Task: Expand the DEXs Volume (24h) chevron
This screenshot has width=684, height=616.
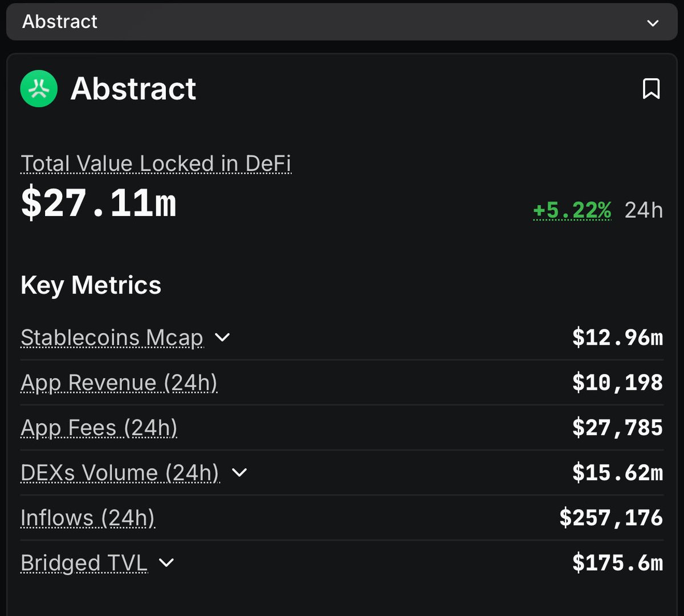Action: click(x=239, y=472)
